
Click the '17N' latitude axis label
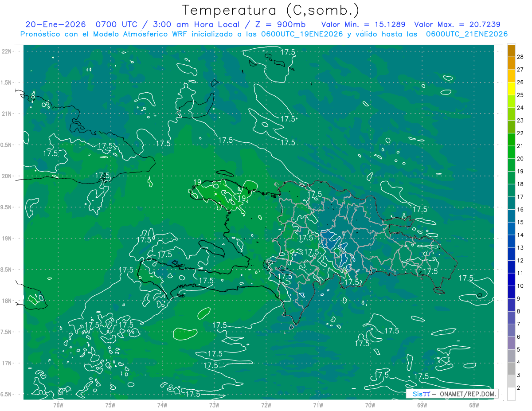click(x=7, y=363)
